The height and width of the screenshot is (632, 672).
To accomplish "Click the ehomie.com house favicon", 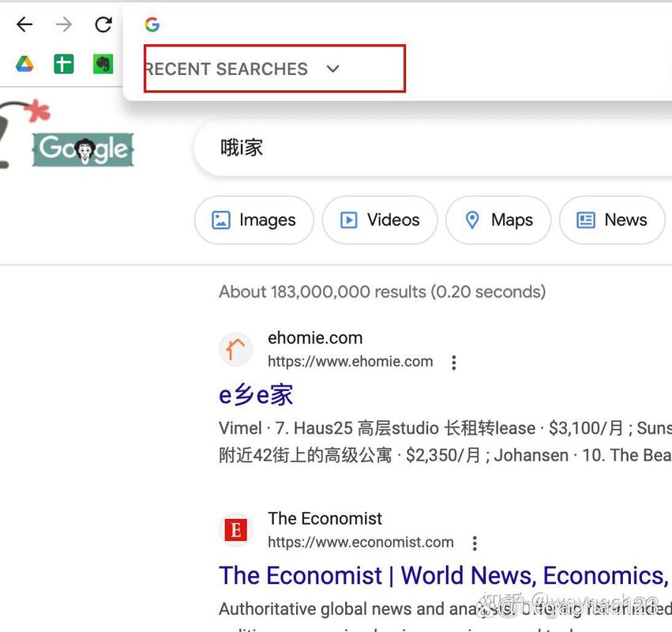I will (236, 349).
